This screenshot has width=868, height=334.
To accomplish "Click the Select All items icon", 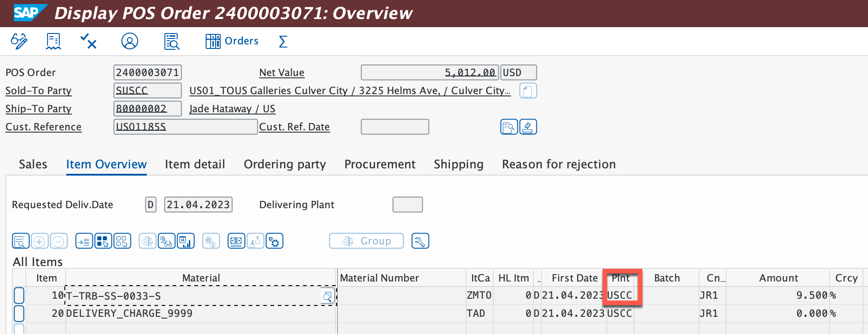I will coord(103,241).
